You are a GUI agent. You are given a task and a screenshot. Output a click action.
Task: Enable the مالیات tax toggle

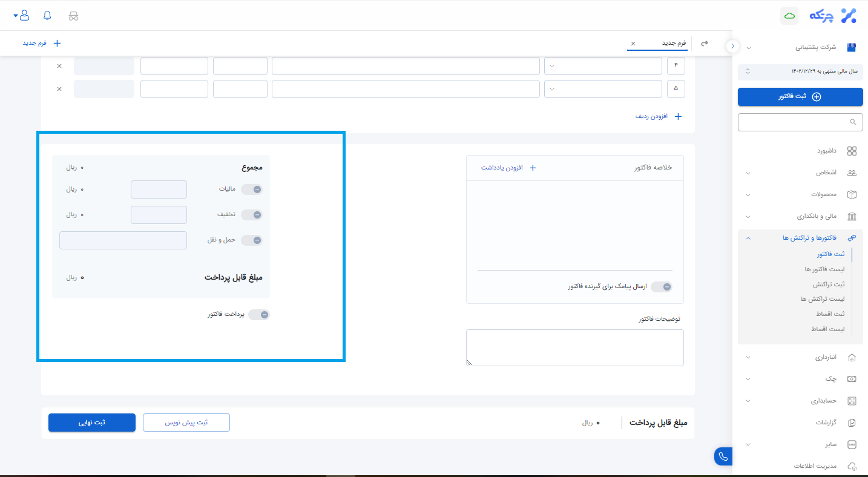(252, 189)
